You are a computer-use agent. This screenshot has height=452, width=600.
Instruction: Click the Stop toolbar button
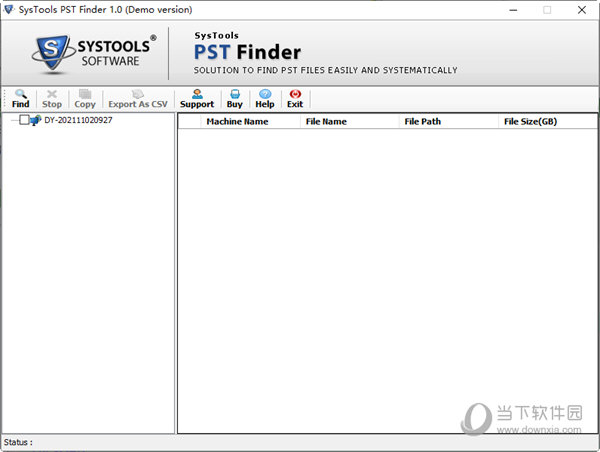click(x=52, y=99)
